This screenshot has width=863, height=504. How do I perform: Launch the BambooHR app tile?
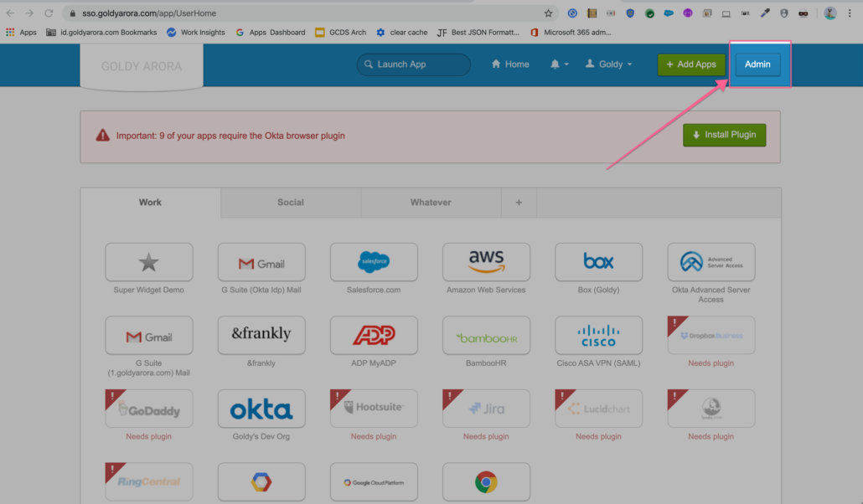click(x=486, y=336)
